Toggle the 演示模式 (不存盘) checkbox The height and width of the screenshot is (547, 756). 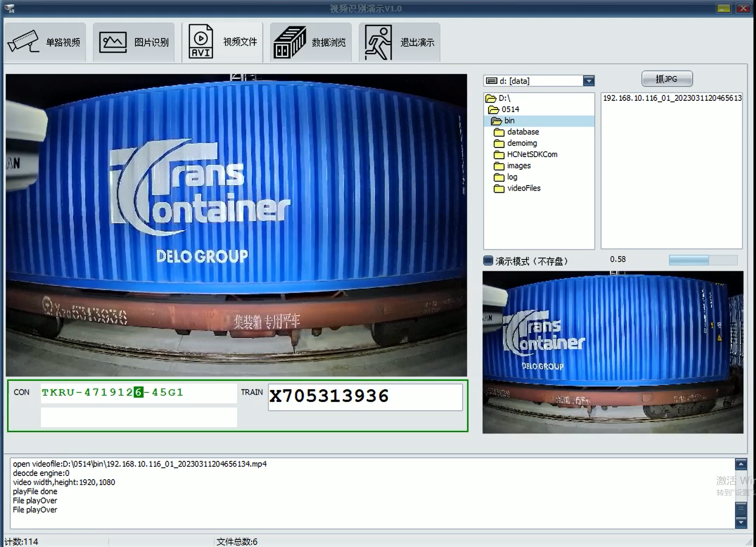488,261
